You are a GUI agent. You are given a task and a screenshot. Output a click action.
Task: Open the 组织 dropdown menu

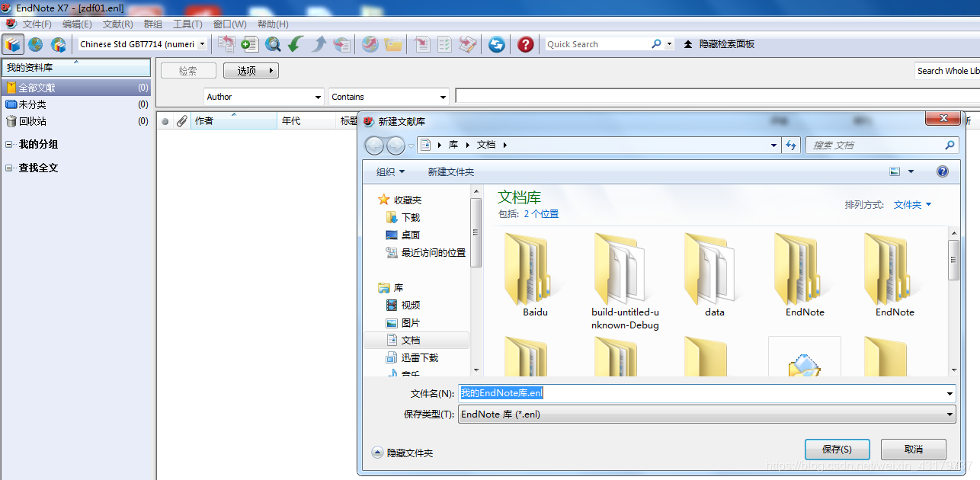390,172
